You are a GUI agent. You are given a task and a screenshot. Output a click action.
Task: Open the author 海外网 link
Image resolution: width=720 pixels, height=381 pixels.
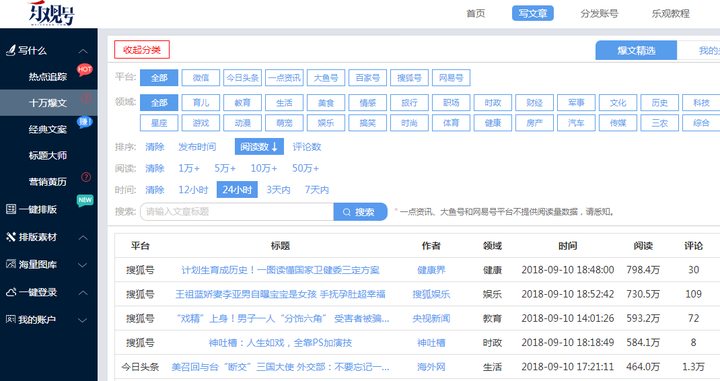click(431, 367)
